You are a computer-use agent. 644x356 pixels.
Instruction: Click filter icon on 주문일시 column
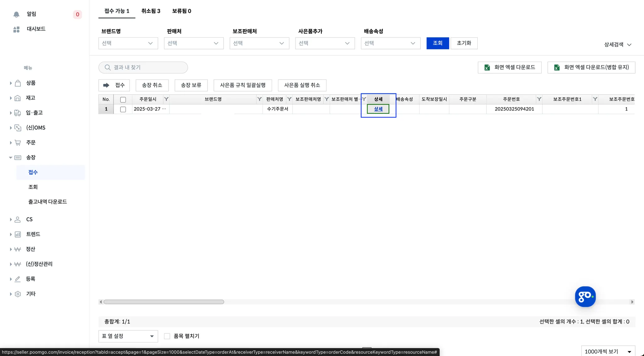point(166,99)
